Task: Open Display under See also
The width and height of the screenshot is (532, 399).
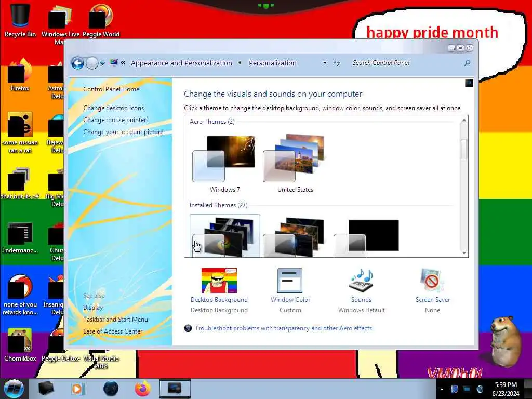Action: point(92,308)
